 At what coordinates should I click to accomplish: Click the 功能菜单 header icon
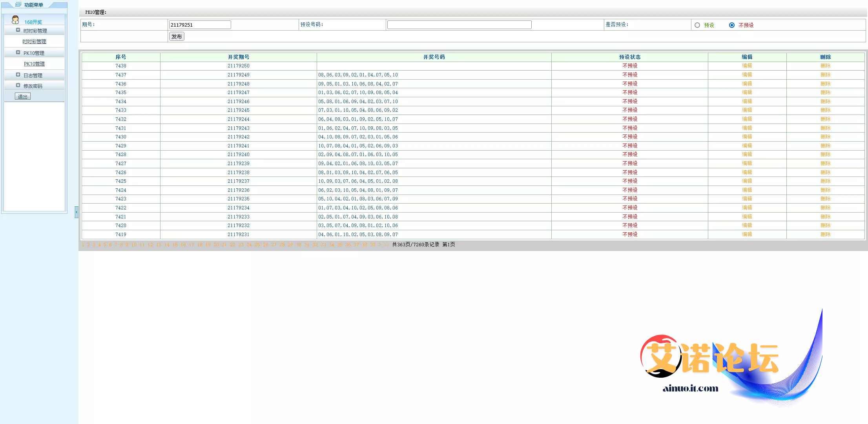pyautogui.click(x=18, y=5)
